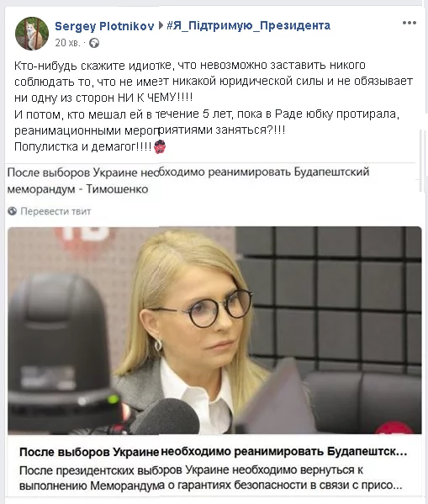
Task: Open the Tymoshenko photo preview
Action: [x=214, y=331]
